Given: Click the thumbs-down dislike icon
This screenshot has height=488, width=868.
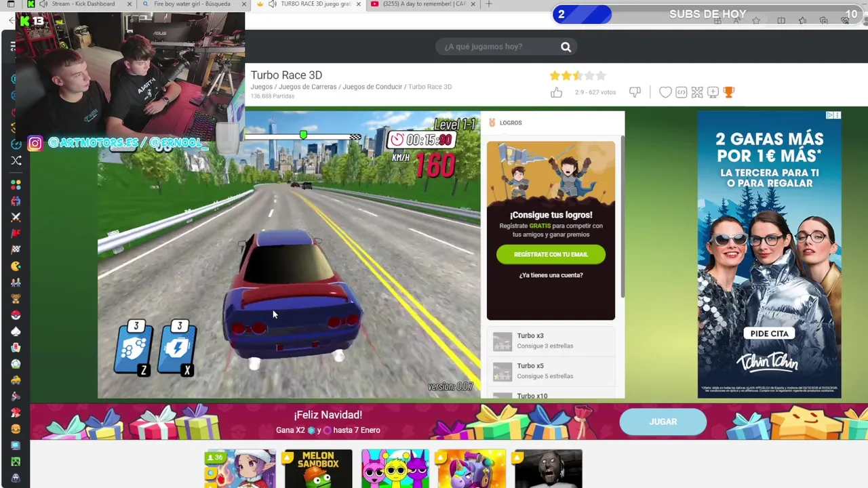Looking at the screenshot, I should pos(635,92).
